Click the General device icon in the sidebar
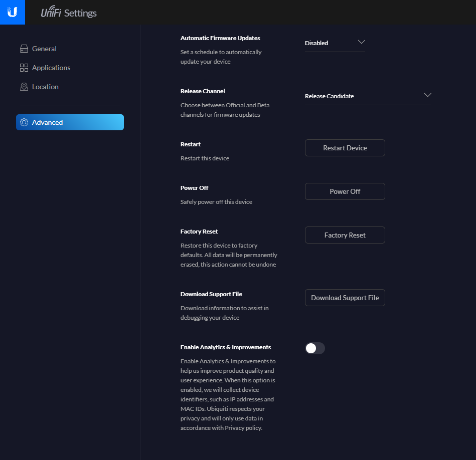This screenshot has height=460, width=476. click(24, 49)
